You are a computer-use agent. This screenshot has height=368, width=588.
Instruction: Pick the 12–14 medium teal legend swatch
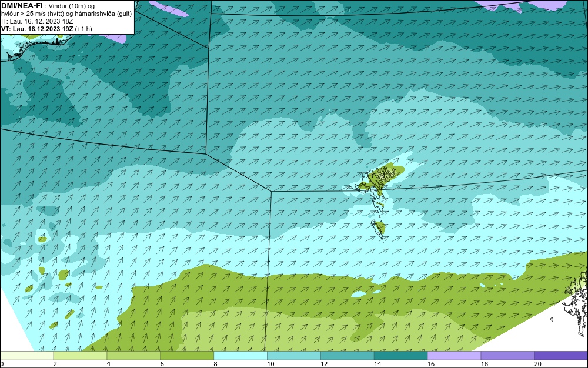pos(348,356)
